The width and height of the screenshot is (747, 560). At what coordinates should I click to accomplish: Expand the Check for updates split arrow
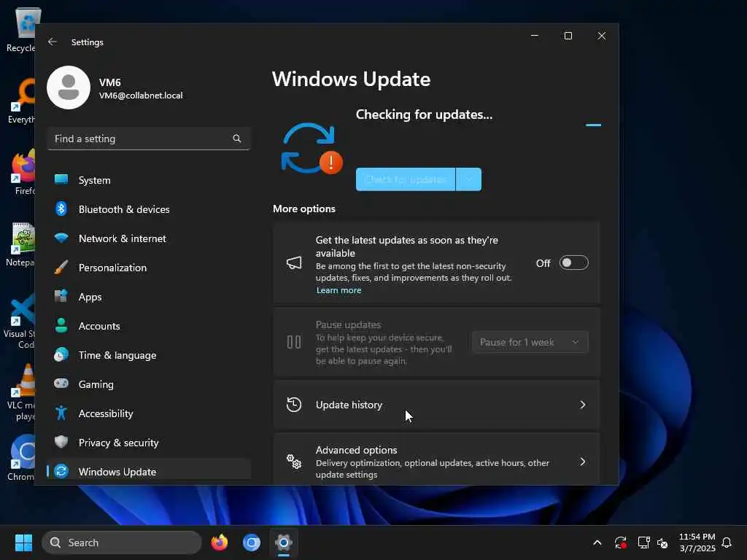pyautogui.click(x=469, y=179)
